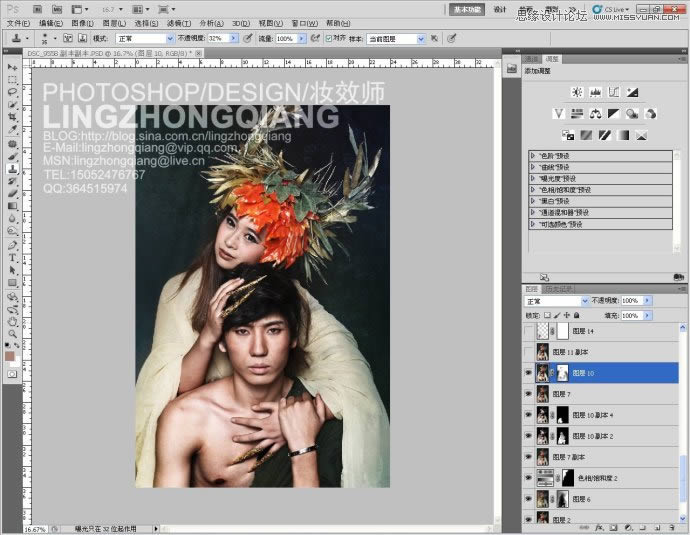
Task: Switch to the 调整 panel tab
Action: point(552,59)
